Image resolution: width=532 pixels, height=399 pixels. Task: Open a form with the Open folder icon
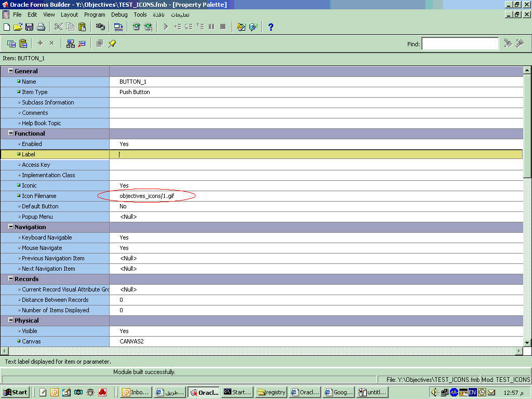pos(18,26)
